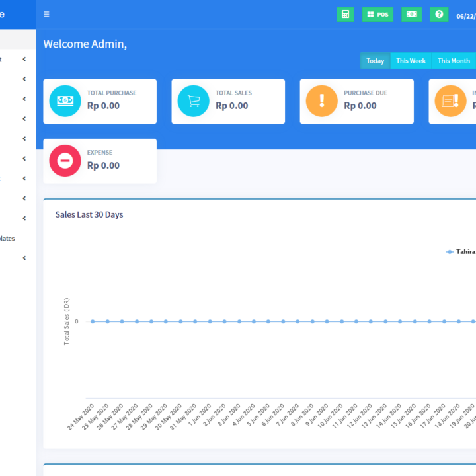Click the Total Sales shopping cart icon
Viewport: 476px width, 476px height.
pos(193,100)
